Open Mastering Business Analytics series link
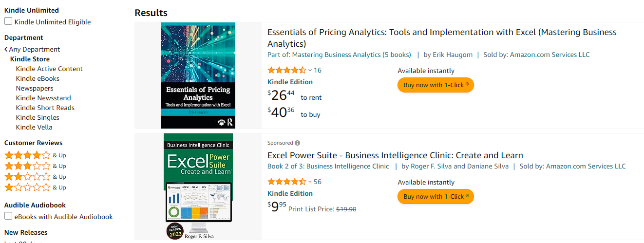Viewport: 644px width, 243px height. click(x=351, y=55)
